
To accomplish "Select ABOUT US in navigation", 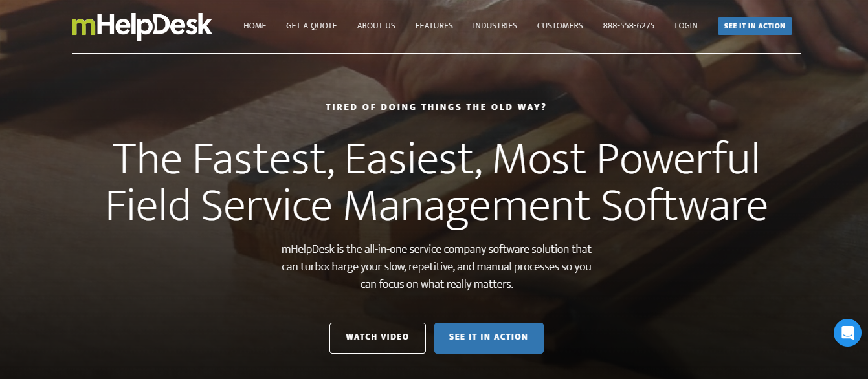I will (376, 26).
